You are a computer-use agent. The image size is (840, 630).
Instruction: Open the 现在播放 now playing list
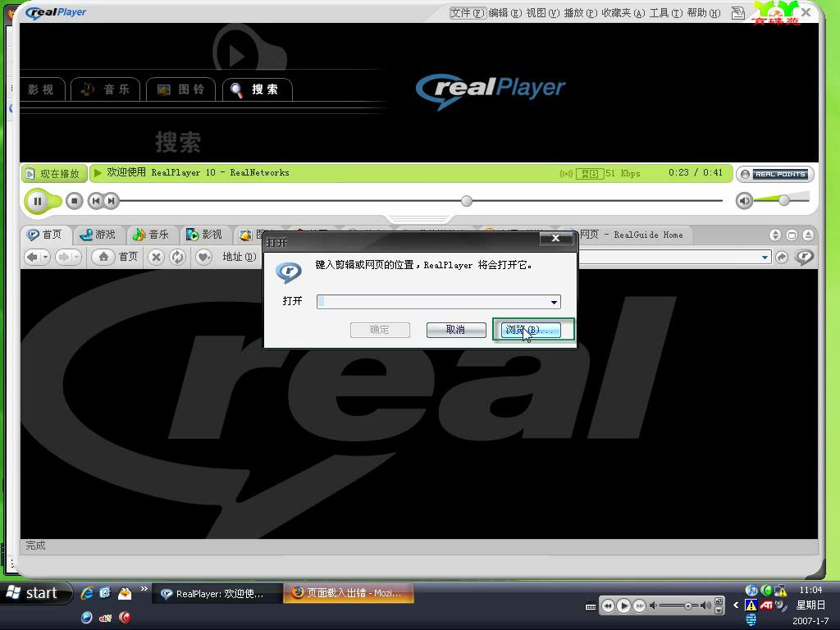pos(53,174)
